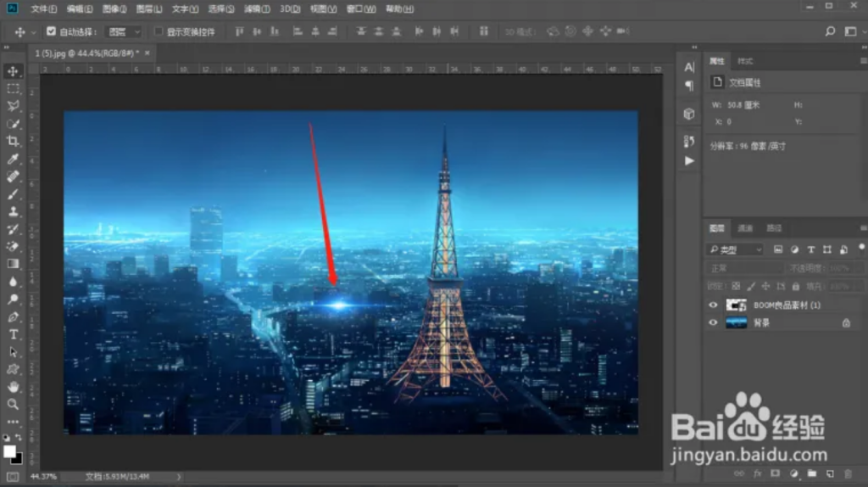Screen dimensions: 868x487
Task: Switch to the 通道 panel tab
Action: click(745, 228)
